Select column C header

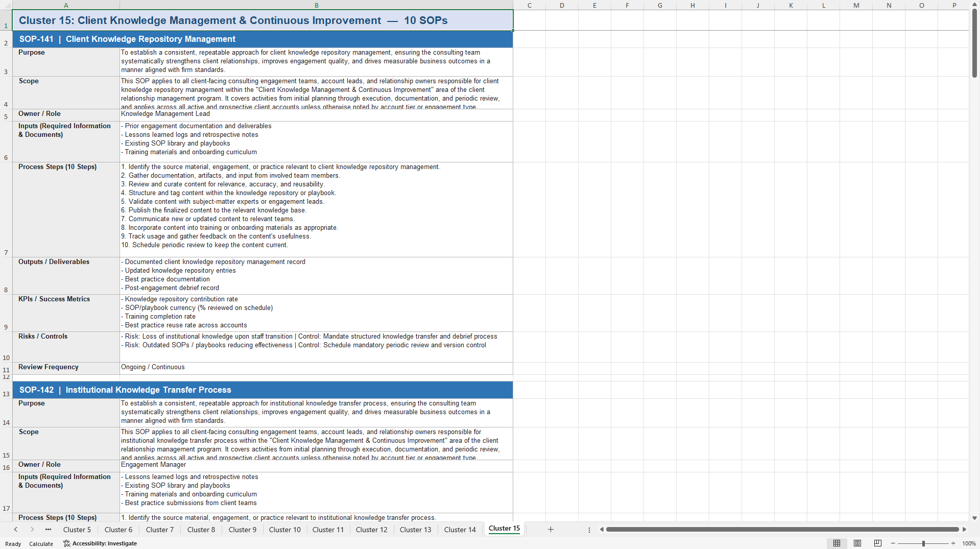(530, 5)
